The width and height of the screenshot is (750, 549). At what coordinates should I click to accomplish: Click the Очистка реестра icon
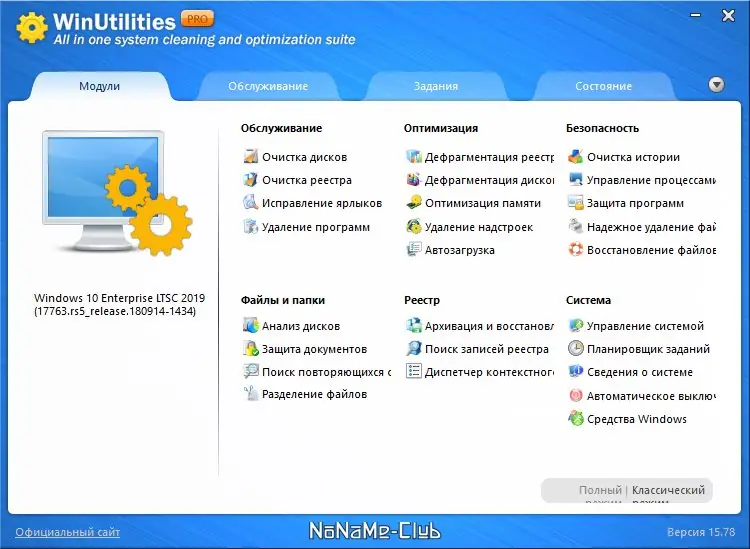[x=250, y=179]
